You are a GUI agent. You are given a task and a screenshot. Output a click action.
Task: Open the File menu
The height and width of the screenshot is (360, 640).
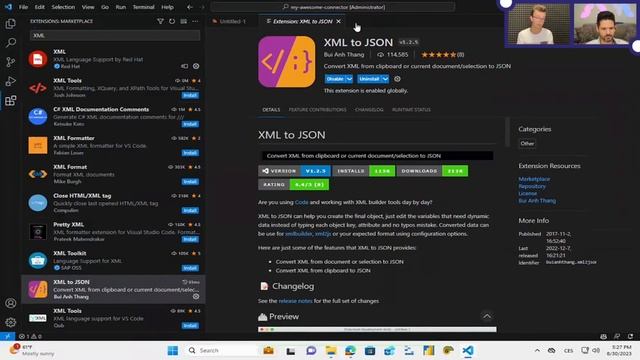tap(23, 7)
